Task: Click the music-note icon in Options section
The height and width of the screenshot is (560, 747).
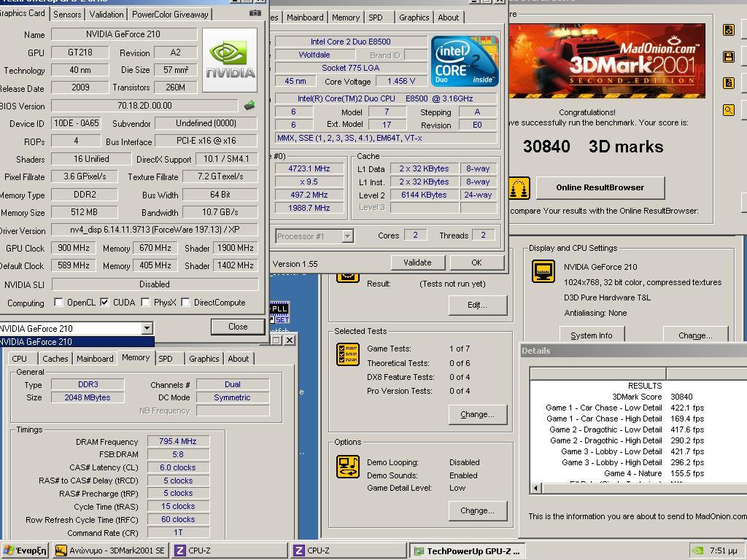Action: click(348, 467)
